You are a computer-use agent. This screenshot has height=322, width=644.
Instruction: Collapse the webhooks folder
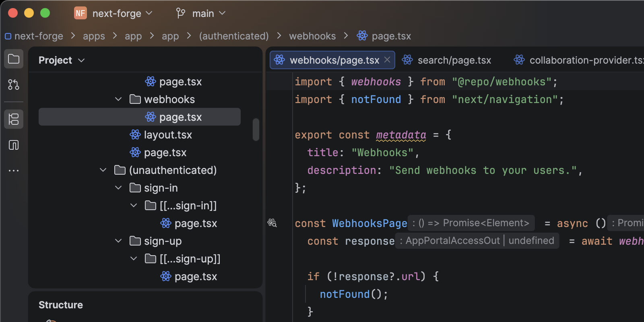pos(118,99)
